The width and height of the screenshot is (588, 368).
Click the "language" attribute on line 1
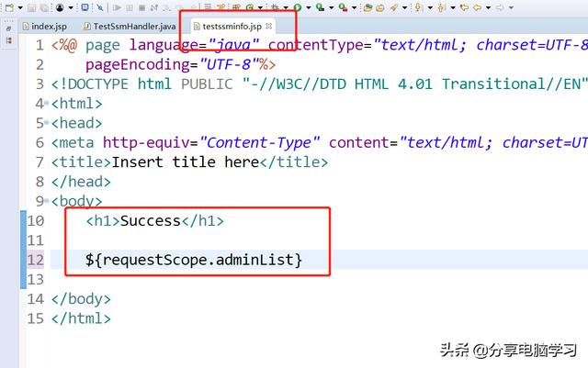(x=164, y=45)
